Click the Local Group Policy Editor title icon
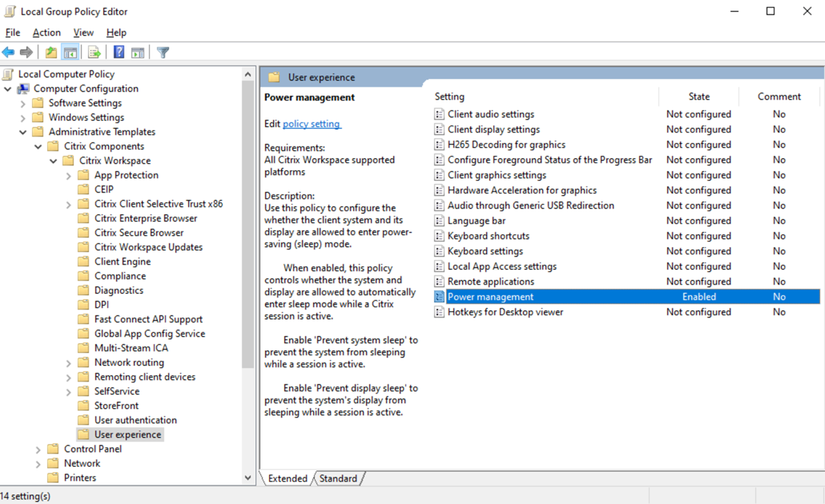The image size is (825, 504). click(10, 11)
